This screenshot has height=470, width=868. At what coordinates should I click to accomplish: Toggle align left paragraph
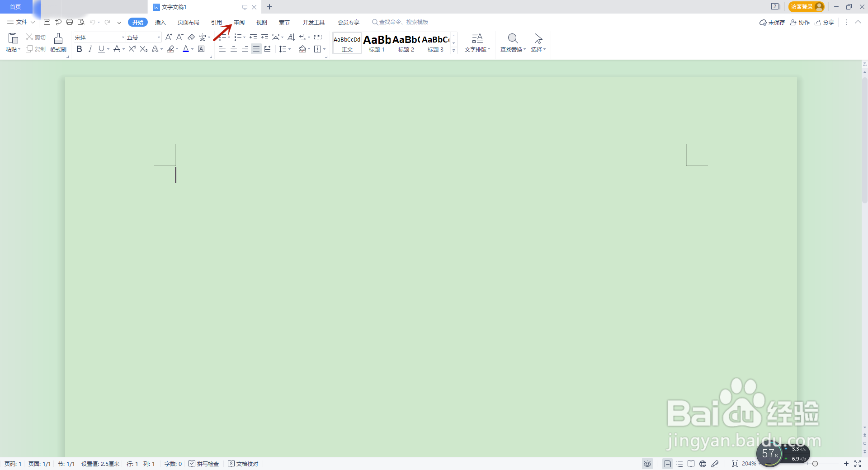click(222, 49)
